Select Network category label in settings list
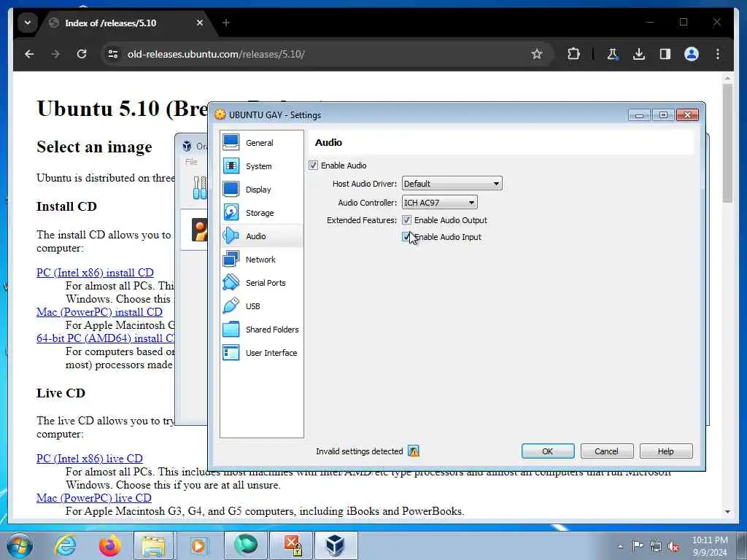Image resolution: width=747 pixels, height=560 pixels. [x=260, y=260]
